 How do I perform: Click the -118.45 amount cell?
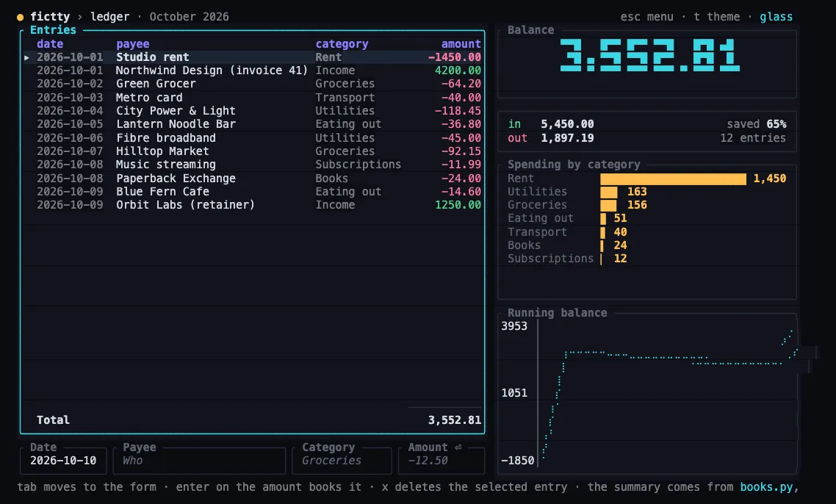[458, 111]
